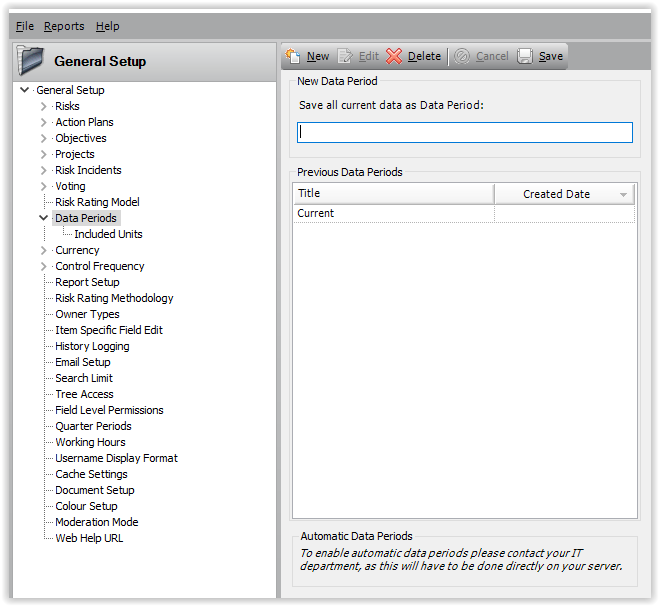Click the Created Date sort arrow
659x606 pixels.
(623, 195)
